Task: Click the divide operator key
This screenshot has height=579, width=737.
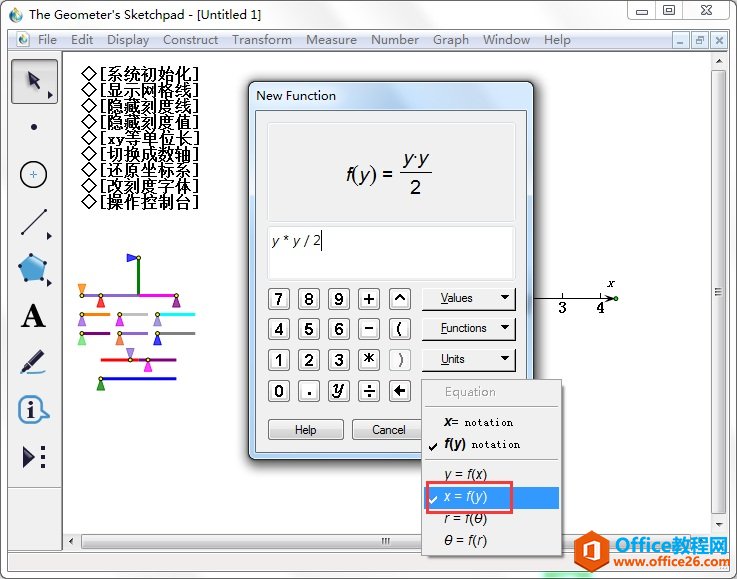Action: click(x=369, y=391)
